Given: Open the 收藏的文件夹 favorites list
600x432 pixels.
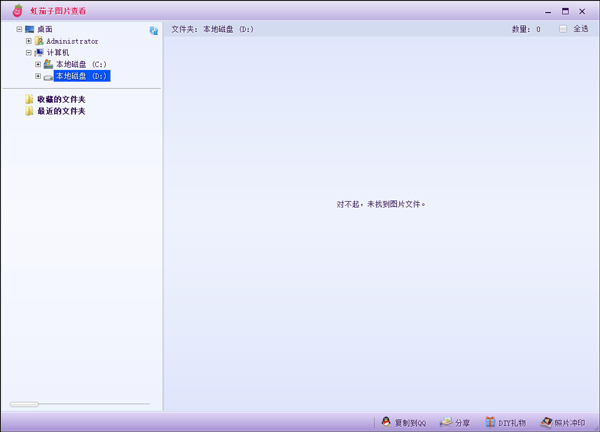Looking at the screenshot, I should click(61, 99).
